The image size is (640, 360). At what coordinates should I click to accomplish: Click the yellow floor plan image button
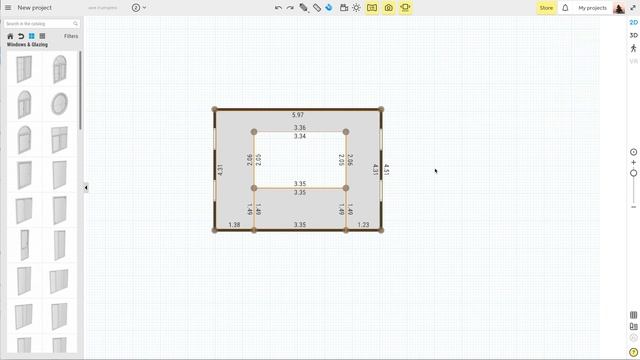click(x=372, y=8)
